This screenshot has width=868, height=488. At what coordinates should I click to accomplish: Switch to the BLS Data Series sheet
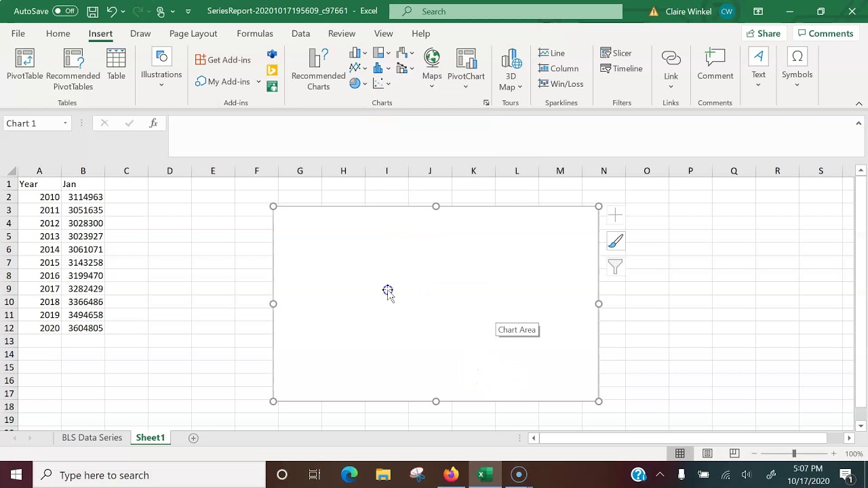pos(92,438)
